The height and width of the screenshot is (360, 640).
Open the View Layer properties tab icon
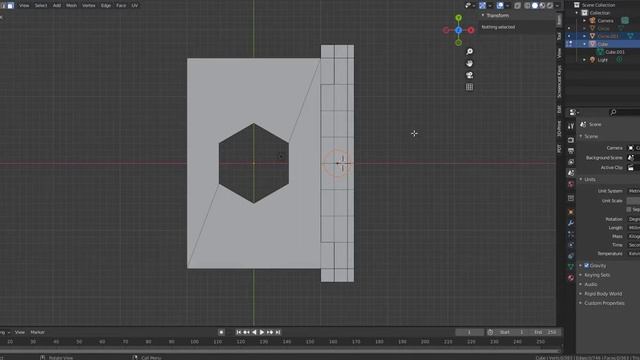click(571, 162)
